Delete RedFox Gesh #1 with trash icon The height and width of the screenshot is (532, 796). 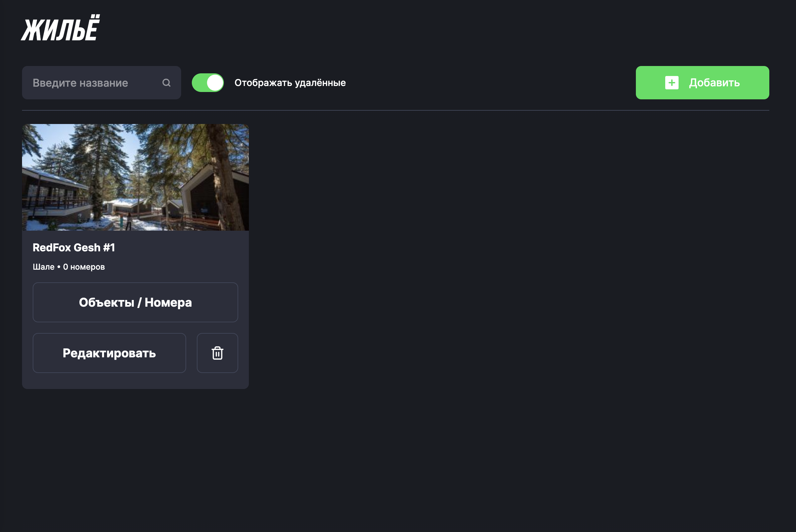point(217,353)
